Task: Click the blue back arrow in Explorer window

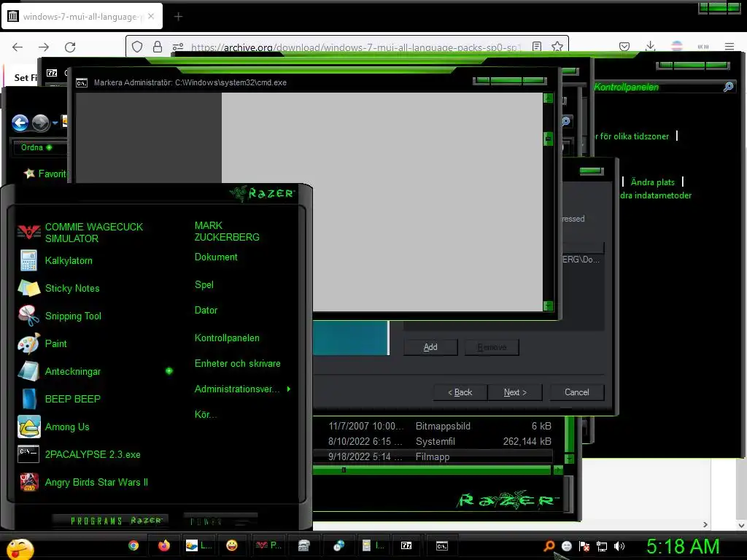Action: (x=20, y=122)
